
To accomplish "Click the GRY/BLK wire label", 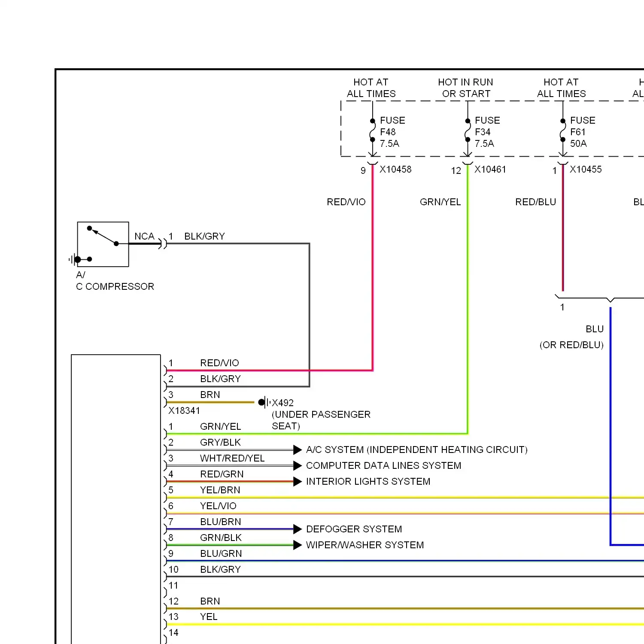I will click(220, 442).
